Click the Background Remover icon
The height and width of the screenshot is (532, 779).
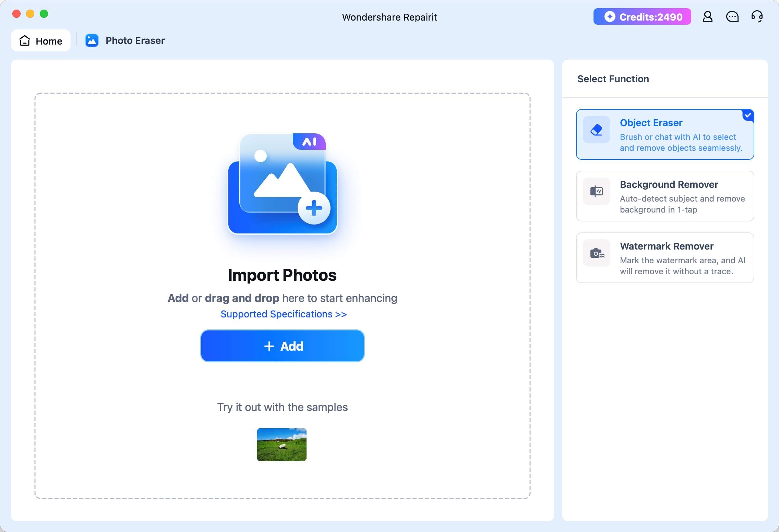(x=596, y=191)
